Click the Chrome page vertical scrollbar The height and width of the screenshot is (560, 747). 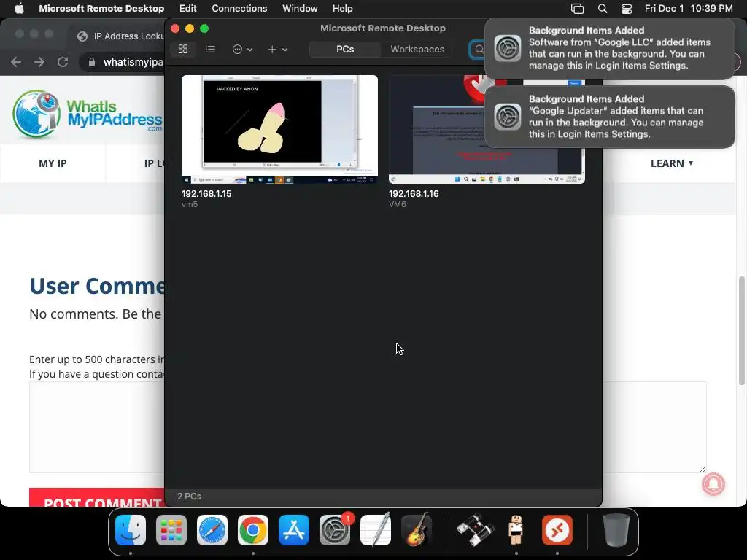[x=741, y=330]
